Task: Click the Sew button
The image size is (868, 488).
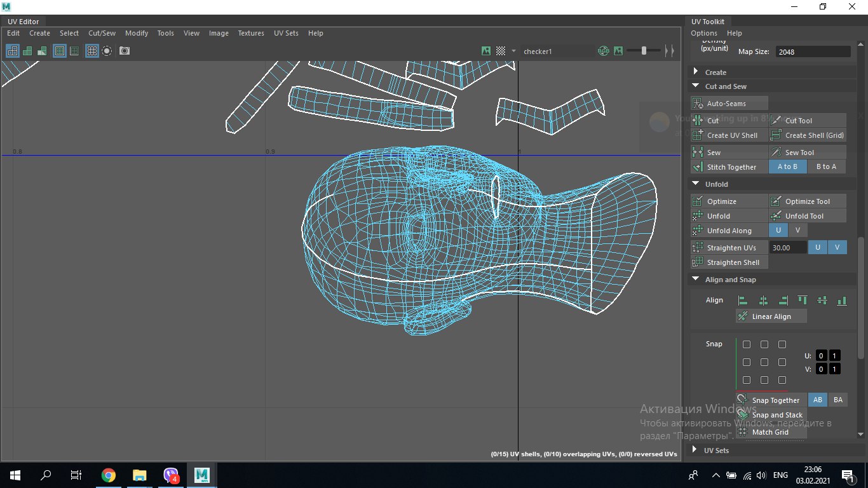Action: [729, 152]
